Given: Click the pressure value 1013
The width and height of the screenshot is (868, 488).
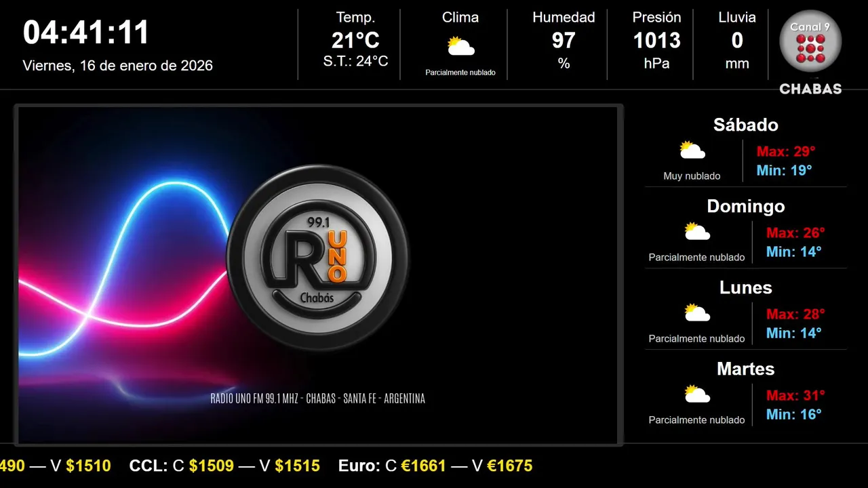Looking at the screenshot, I should coord(656,41).
